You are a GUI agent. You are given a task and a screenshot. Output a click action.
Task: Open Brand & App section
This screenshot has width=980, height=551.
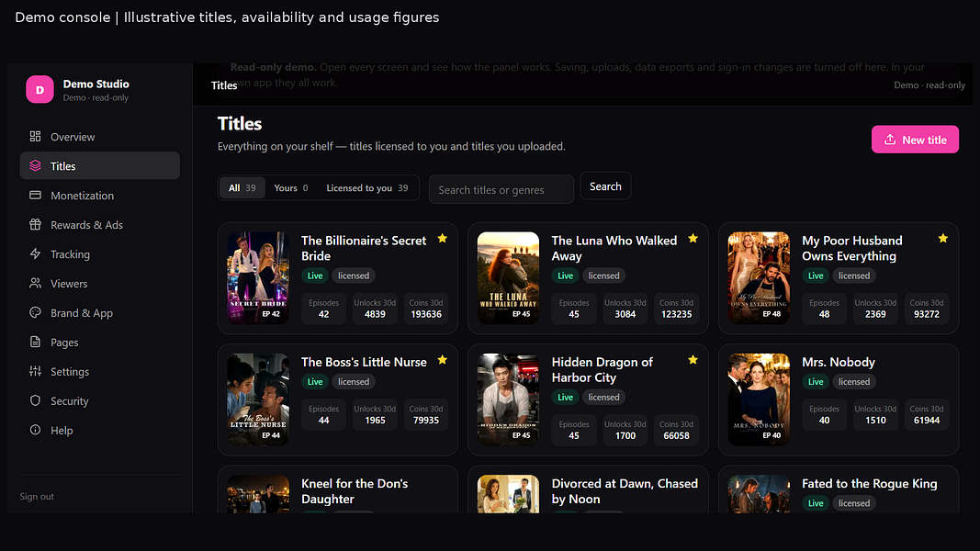(x=99, y=312)
